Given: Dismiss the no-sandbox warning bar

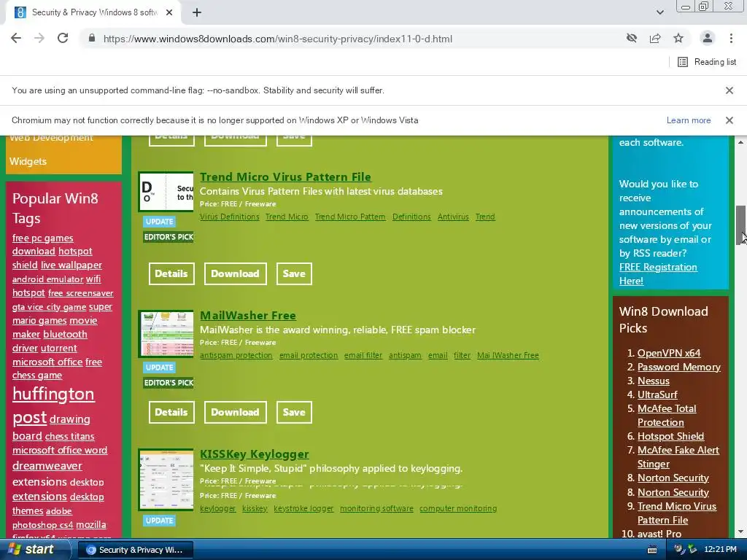Looking at the screenshot, I should 729,90.
